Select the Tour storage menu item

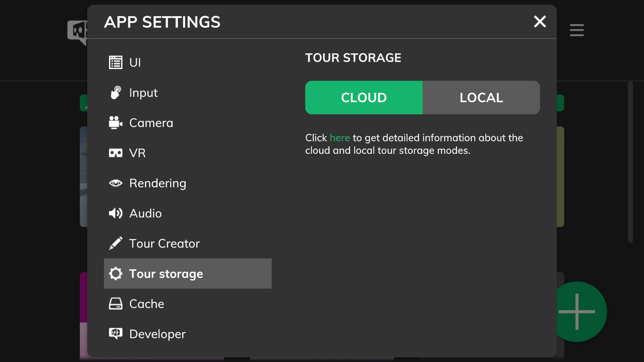click(187, 273)
